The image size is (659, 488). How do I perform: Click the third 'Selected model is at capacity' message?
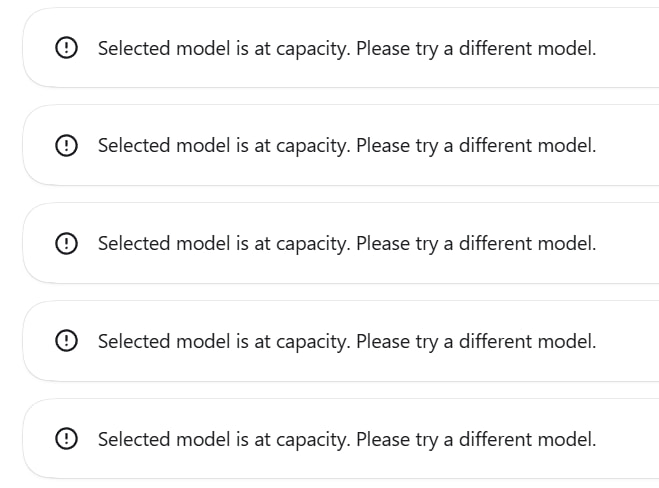(x=347, y=244)
